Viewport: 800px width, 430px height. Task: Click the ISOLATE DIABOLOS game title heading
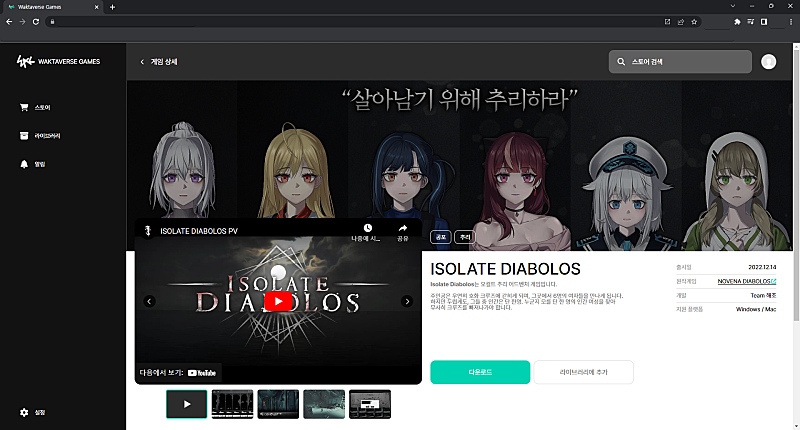(505, 269)
